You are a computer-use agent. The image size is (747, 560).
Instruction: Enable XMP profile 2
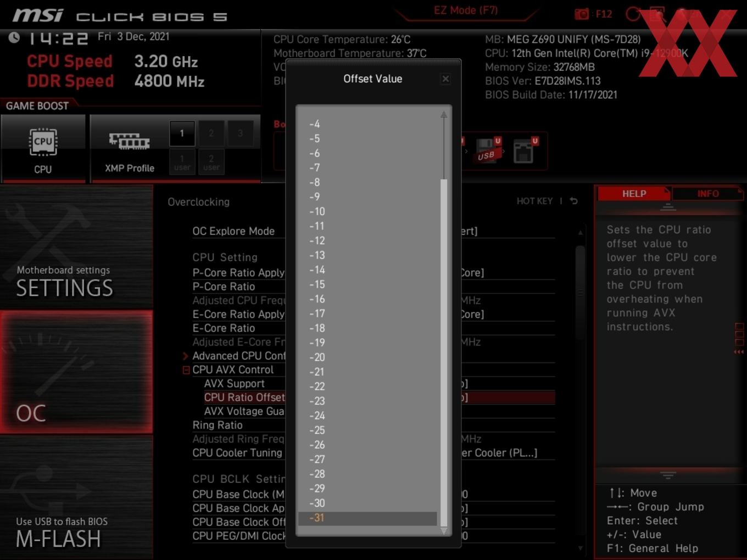point(211,133)
